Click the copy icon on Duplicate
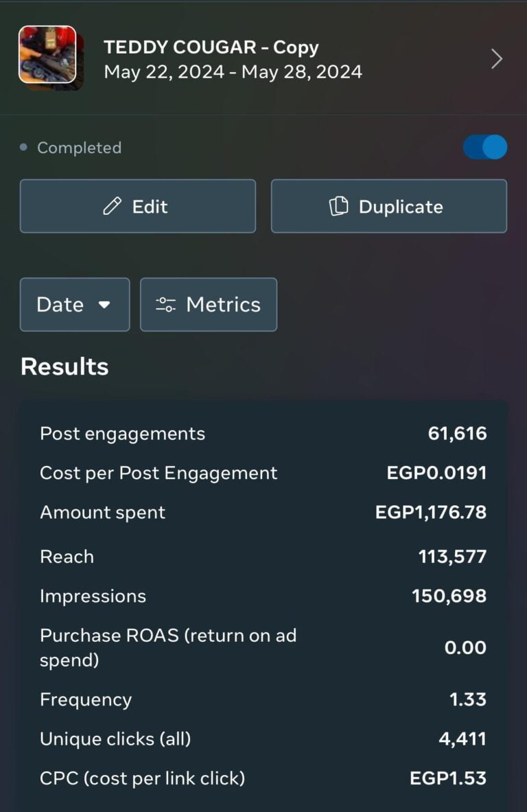Viewport: 527px width, 812px height. pos(339,207)
